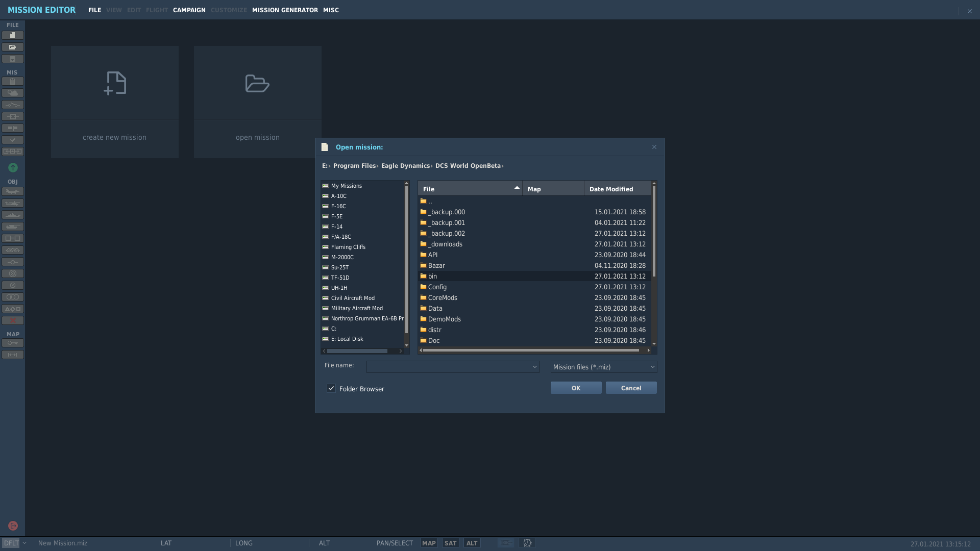Click the open mission label
Screen dimensions: 980x551
pyautogui.click(x=257, y=137)
